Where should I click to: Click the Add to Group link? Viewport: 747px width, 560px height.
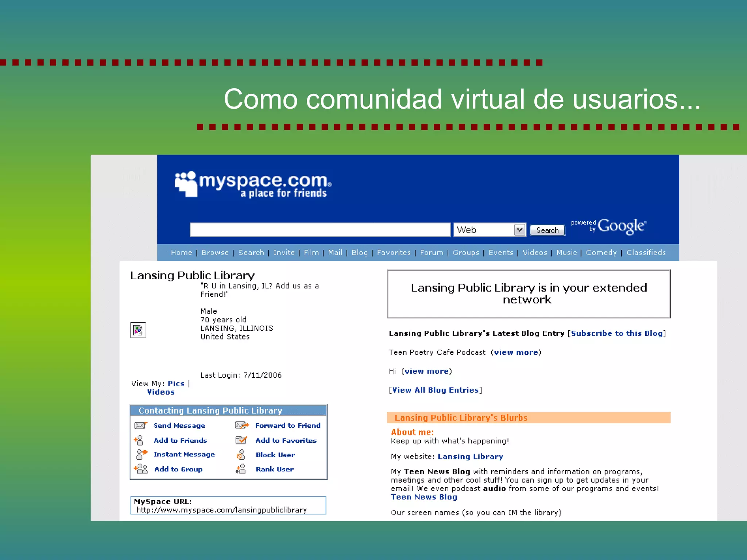[x=178, y=469]
